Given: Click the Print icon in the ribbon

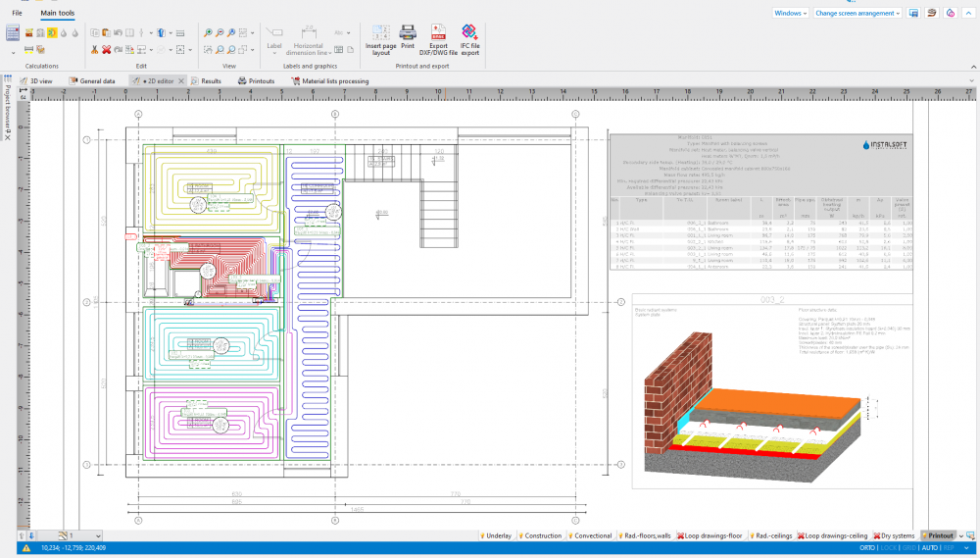Looking at the screenshot, I should (x=408, y=32).
